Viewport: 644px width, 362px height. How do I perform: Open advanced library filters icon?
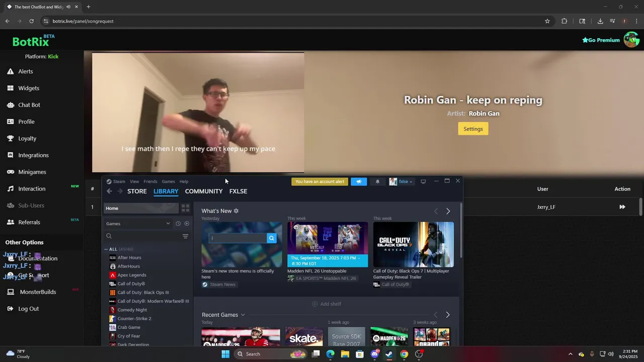(185, 236)
